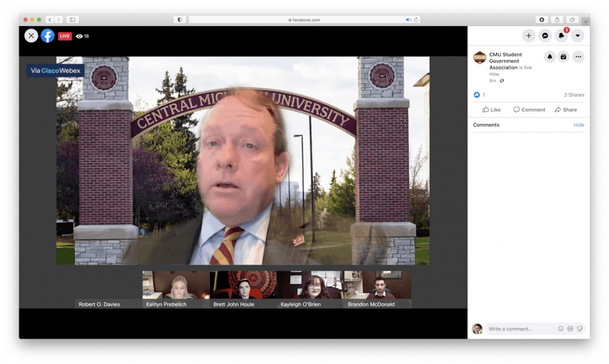Hide the Comments section
The height and width of the screenshot is (364, 609).
[579, 125]
